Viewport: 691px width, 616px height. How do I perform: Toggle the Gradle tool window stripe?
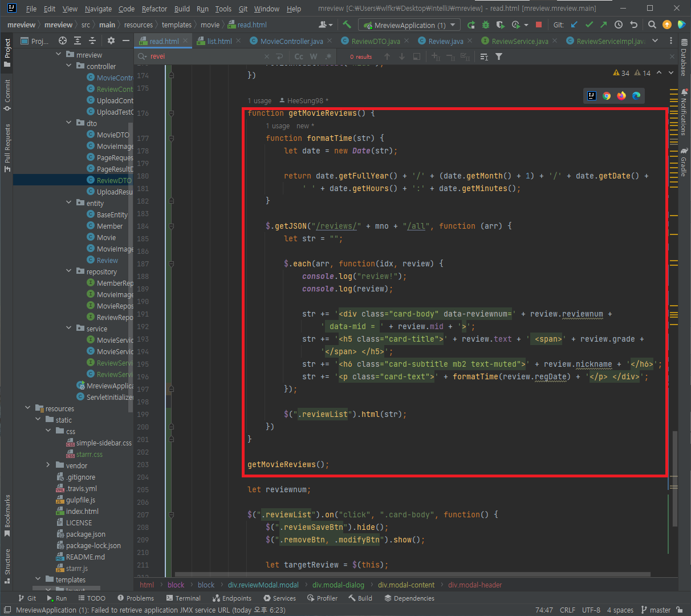click(x=684, y=163)
